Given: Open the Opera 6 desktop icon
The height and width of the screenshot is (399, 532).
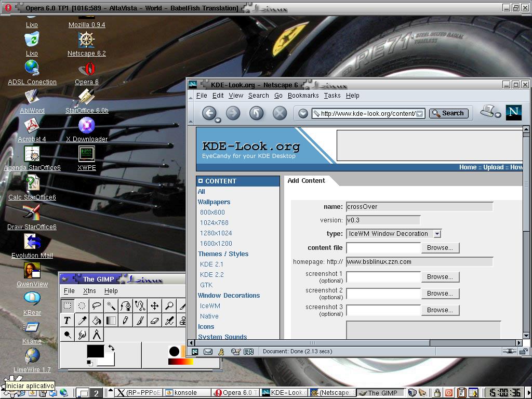Looking at the screenshot, I should (x=87, y=74).
